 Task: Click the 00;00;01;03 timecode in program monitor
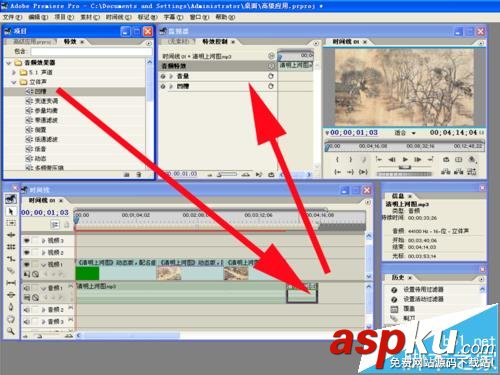point(354,132)
